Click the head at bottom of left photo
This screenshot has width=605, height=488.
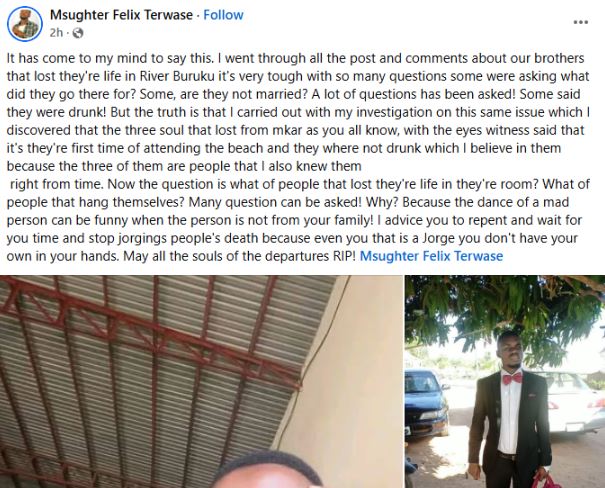pyautogui.click(x=267, y=469)
